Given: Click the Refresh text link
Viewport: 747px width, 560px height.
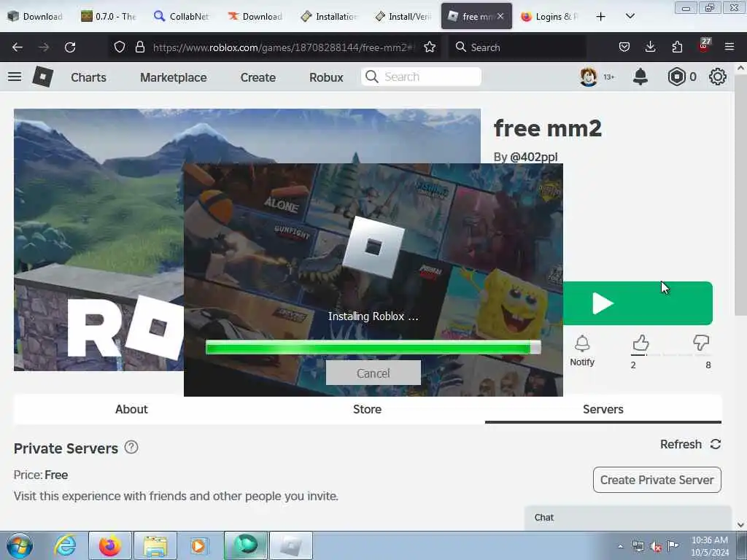Looking at the screenshot, I should [x=681, y=444].
